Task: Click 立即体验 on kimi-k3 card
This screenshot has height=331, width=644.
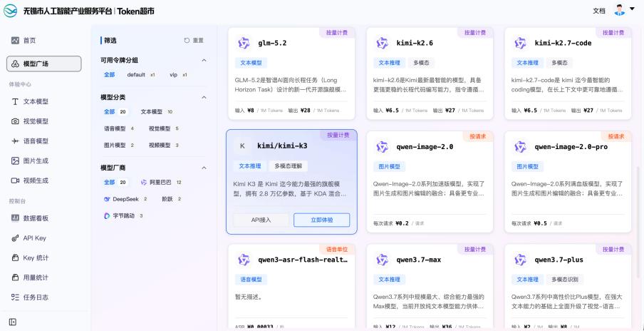Action: coord(321,220)
